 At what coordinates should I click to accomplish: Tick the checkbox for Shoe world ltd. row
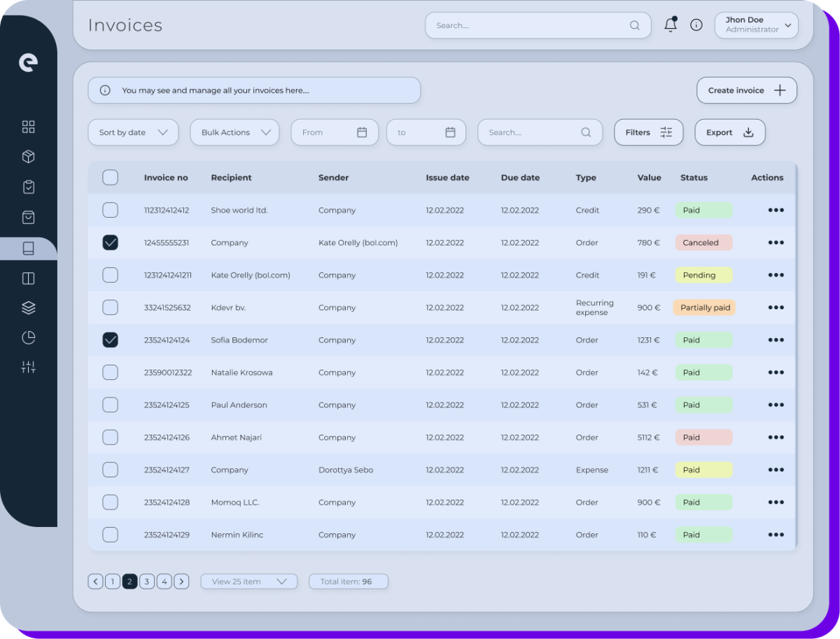(110, 210)
